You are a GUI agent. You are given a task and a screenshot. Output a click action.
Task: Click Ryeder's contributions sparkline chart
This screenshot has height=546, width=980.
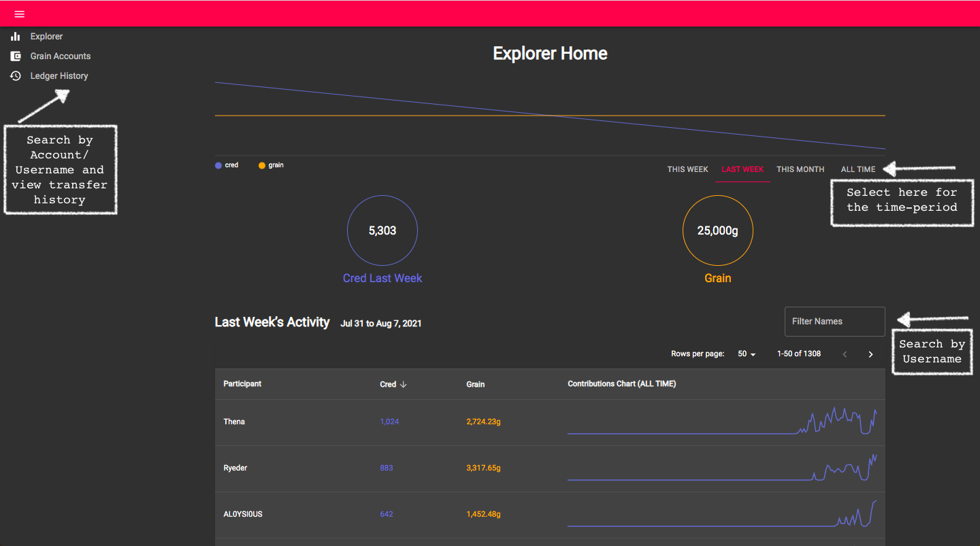[x=722, y=467]
